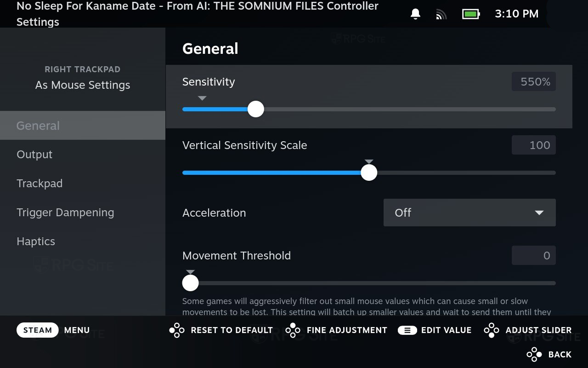Click the Back button glyph
588x368 pixels.
click(x=534, y=355)
